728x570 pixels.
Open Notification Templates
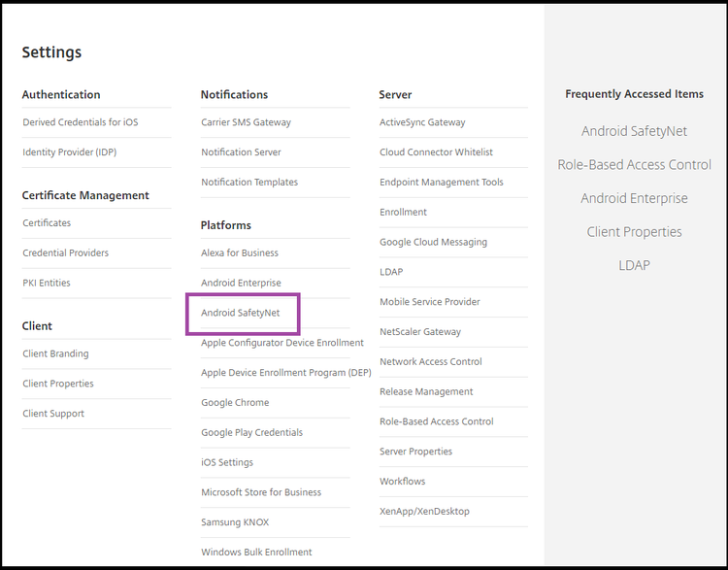tap(249, 183)
